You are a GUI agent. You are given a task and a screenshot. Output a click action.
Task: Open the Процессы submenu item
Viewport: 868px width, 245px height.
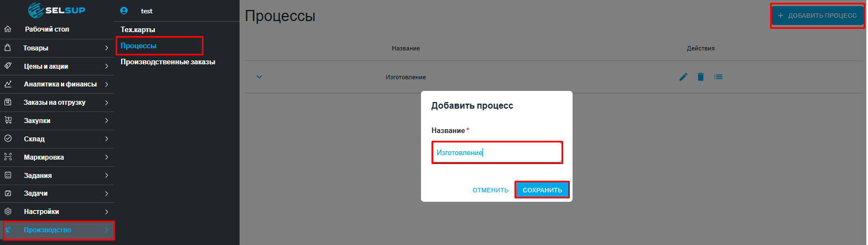[x=139, y=46]
